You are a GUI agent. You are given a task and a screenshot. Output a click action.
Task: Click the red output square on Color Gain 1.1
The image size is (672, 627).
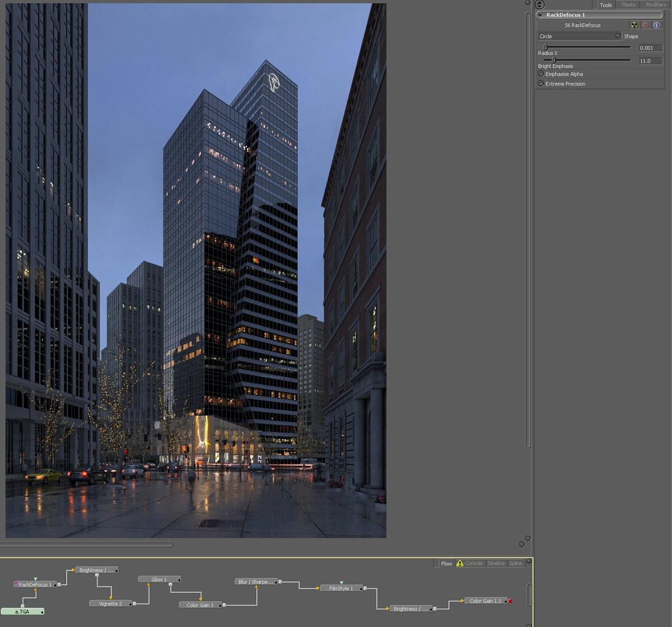click(x=510, y=601)
